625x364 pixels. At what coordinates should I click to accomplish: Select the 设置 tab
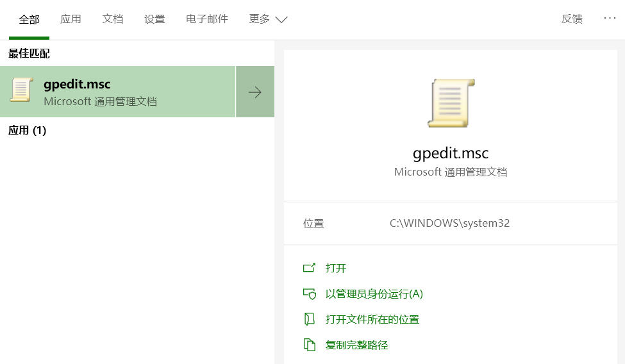pyautogui.click(x=154, y=19)
